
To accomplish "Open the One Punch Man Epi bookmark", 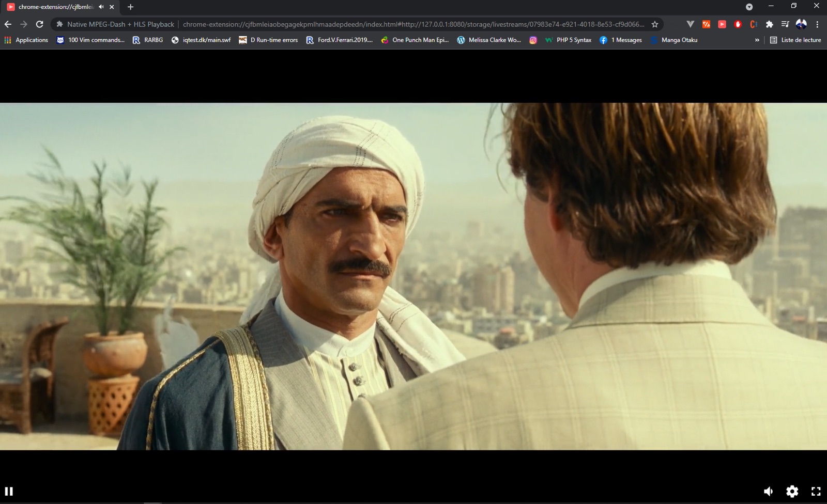I will (415, 40).
